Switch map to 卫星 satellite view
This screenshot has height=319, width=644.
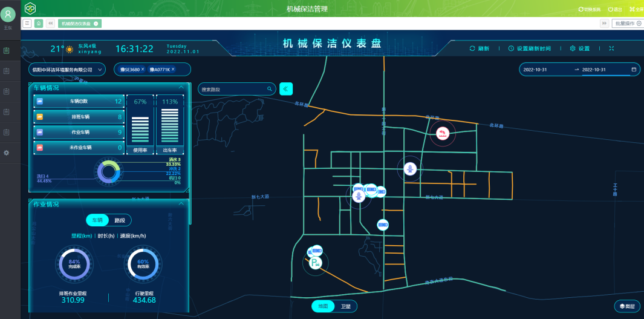click(345, 306)
